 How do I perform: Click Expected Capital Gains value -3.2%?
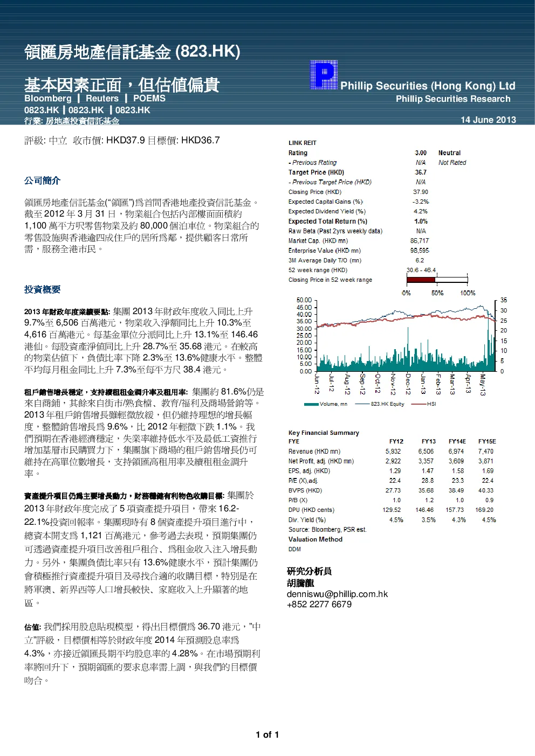pos(421,202)
